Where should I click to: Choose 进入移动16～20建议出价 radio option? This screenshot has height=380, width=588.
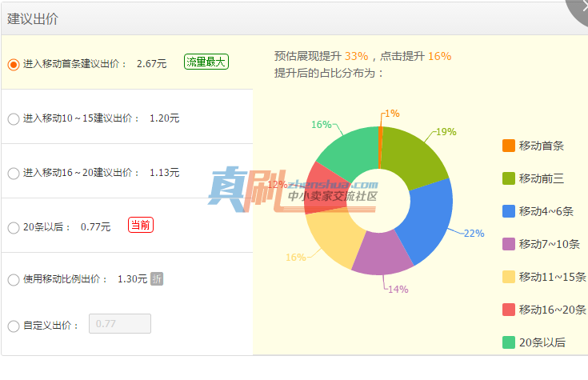[x=14, y=174]
